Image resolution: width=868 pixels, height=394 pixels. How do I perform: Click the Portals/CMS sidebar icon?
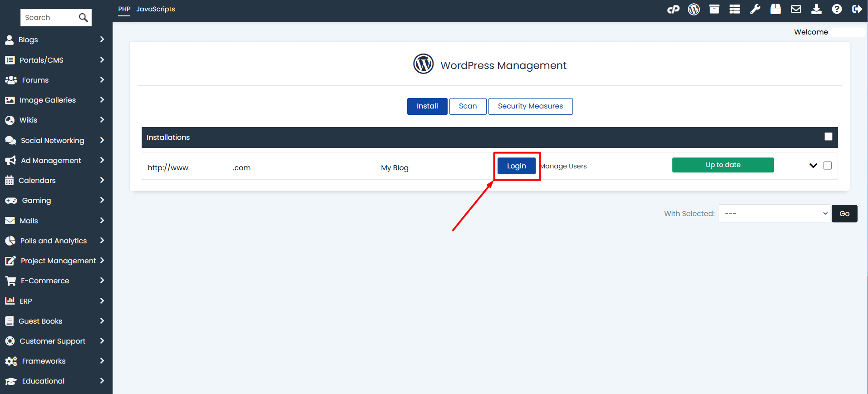point(10,60)
